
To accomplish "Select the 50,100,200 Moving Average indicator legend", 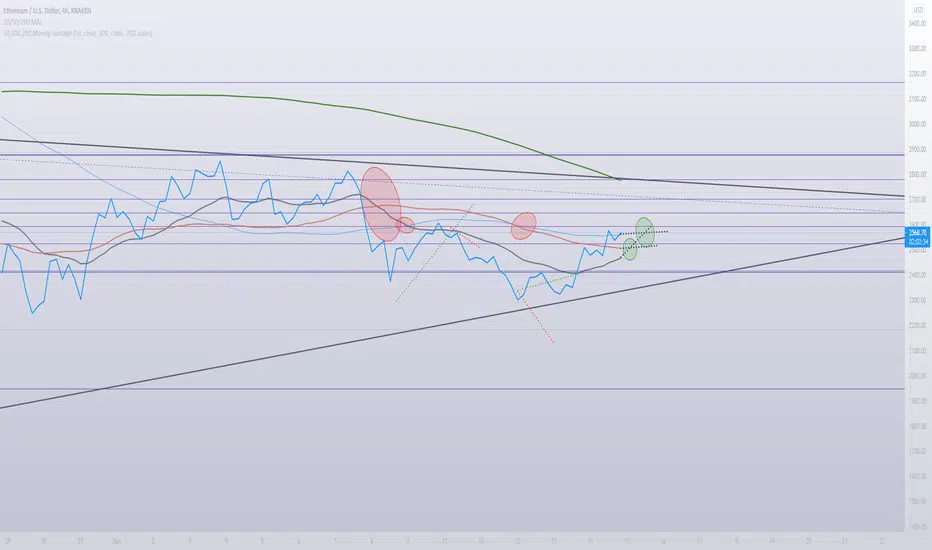I will point(77,33).
